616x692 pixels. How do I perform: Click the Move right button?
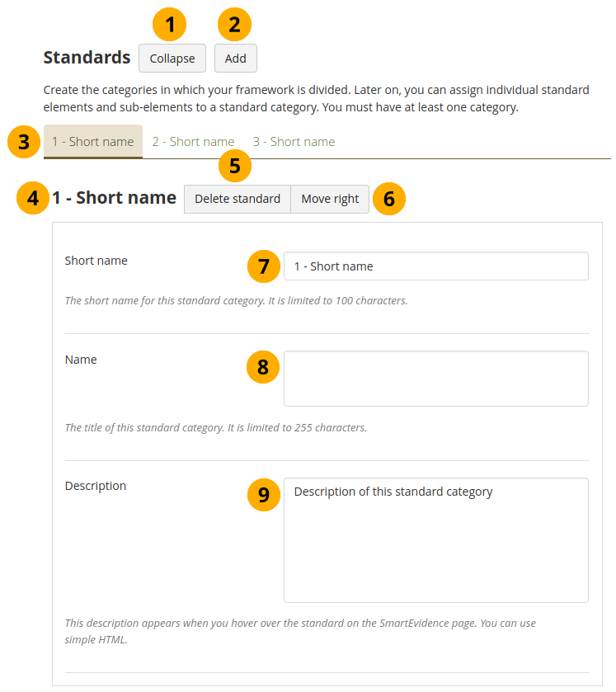(330, 199)
